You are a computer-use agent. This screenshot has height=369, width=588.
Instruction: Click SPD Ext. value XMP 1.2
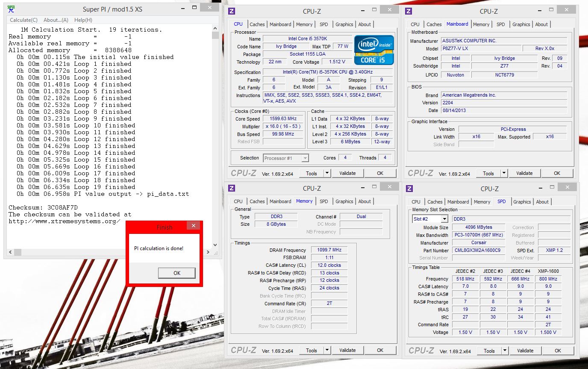coord(554,251)
